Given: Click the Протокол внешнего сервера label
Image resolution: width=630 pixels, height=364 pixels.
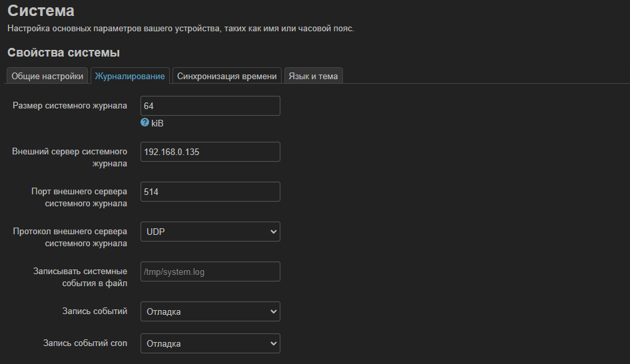Looking at the screenshot, I should click(x=70, y=237).
